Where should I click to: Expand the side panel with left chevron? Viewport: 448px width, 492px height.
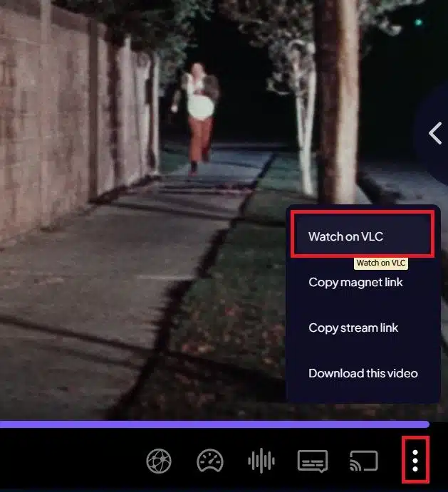(x=435, y=133)
